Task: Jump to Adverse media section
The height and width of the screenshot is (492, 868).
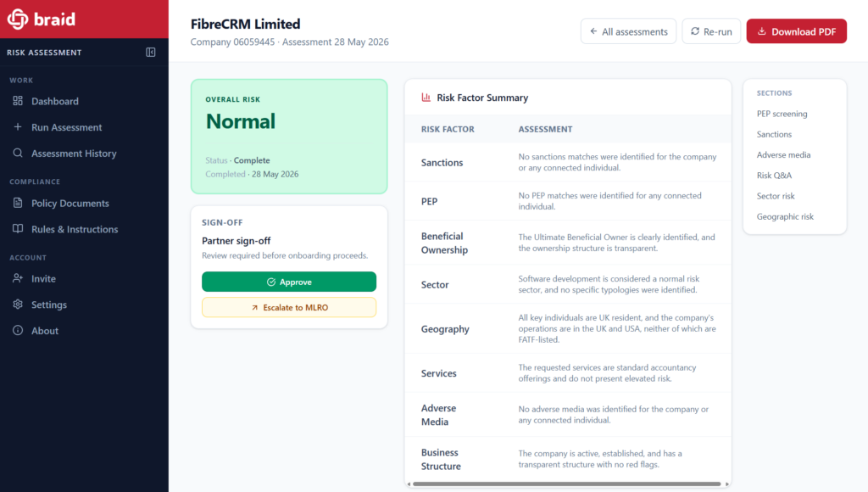Action: (783, 154)
